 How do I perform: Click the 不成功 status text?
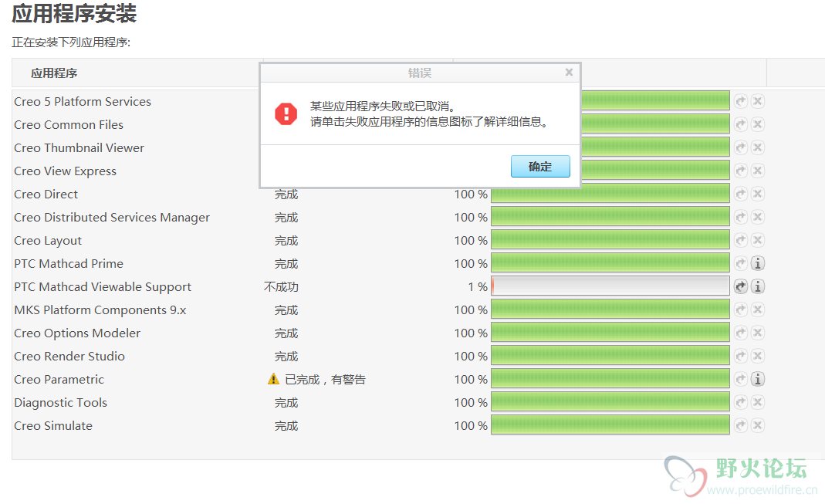pos(281,286)
